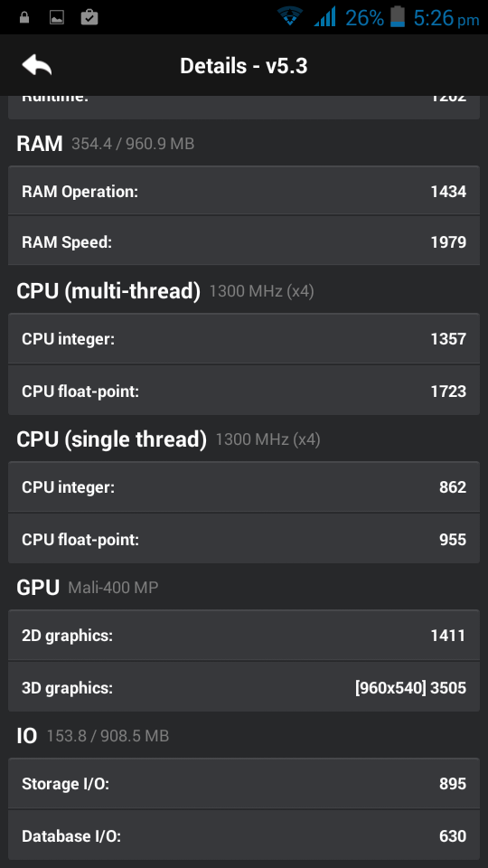Tap the lock icon in status bar
Viewport: 488px width, 868px height.
pos(23,18)
